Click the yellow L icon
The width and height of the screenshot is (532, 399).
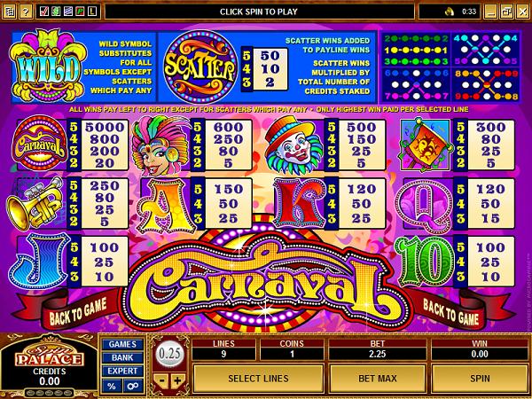92,12
